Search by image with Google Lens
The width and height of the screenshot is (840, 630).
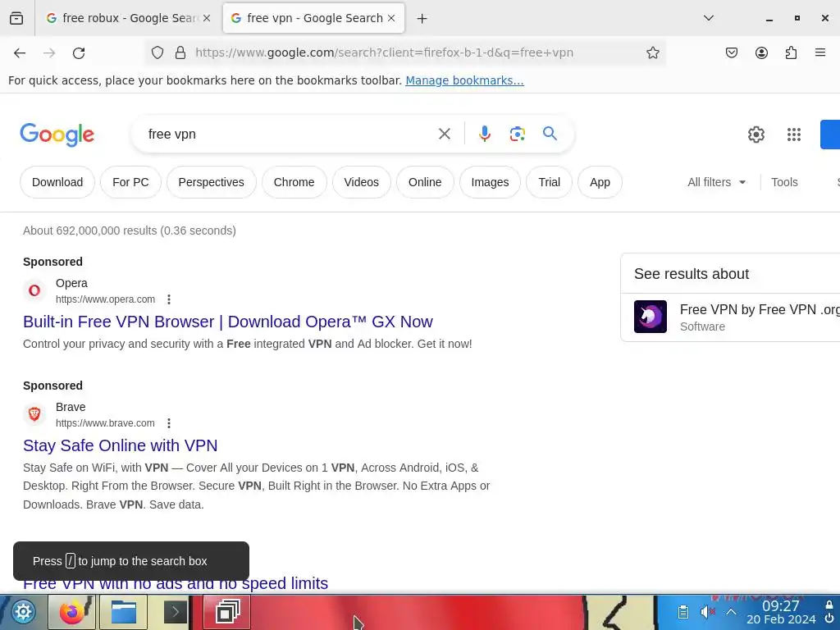click(x=517, y=134)
